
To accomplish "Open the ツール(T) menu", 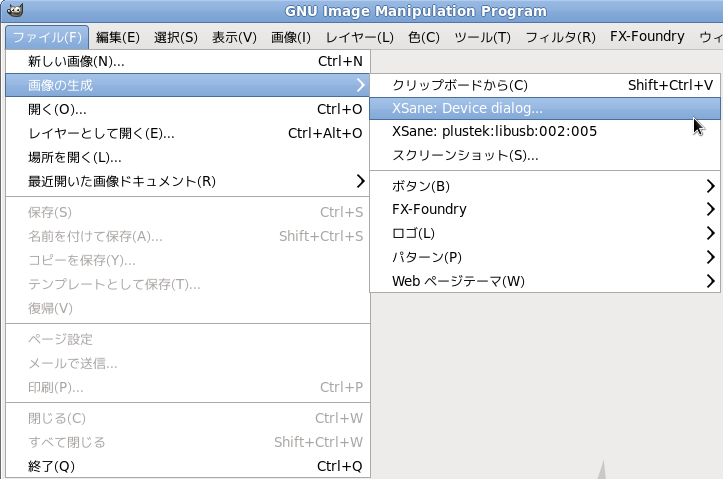I will click(482, 37).
